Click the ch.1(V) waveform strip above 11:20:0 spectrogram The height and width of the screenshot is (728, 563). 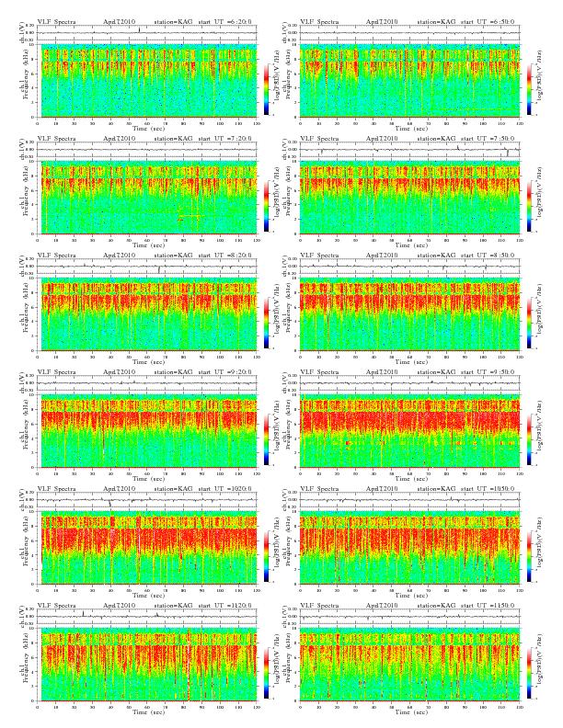pos(147,617)
